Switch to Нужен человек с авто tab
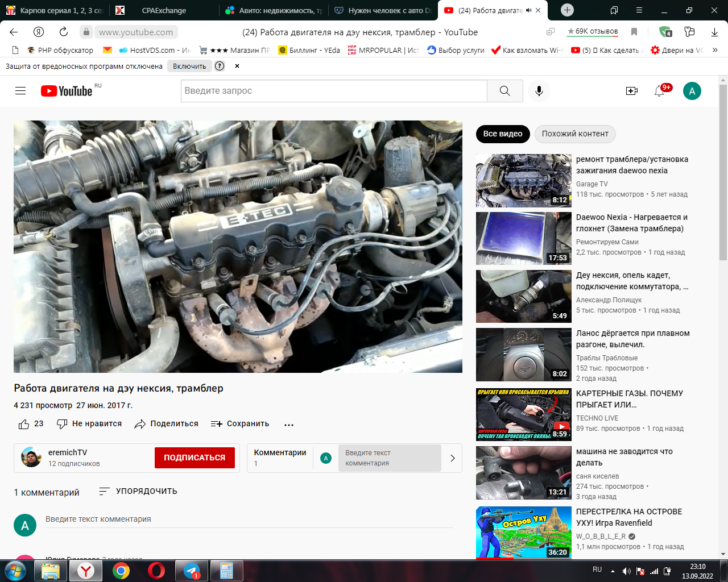Image resolution: width=728 pixels, height=582 pixels. point(383,10)
